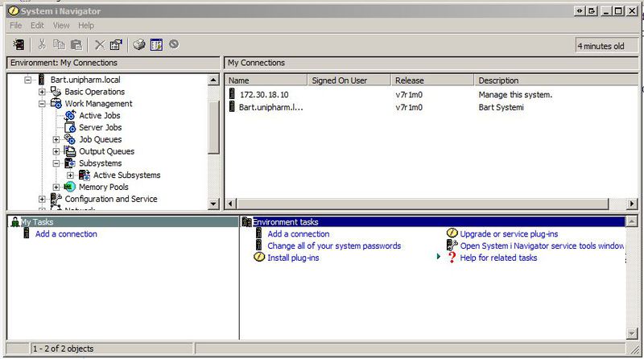This screenshot has width=644, height=359.
Task: Click the Install plug-ins link
Action: (293, 258)
